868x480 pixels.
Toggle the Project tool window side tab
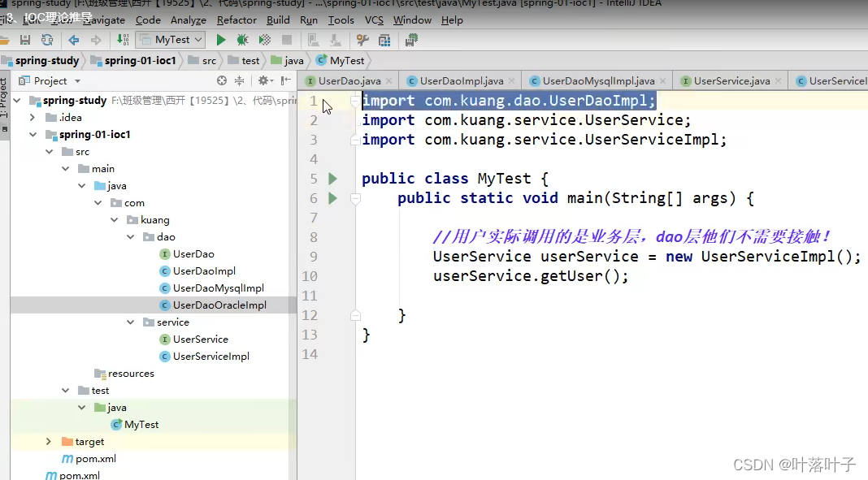pos(4,105)
